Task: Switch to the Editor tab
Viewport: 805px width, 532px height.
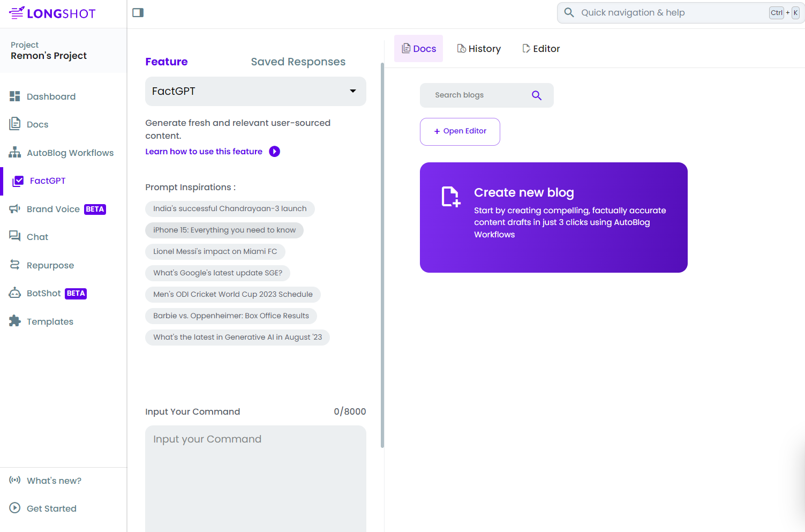Action: click(541, 48)
